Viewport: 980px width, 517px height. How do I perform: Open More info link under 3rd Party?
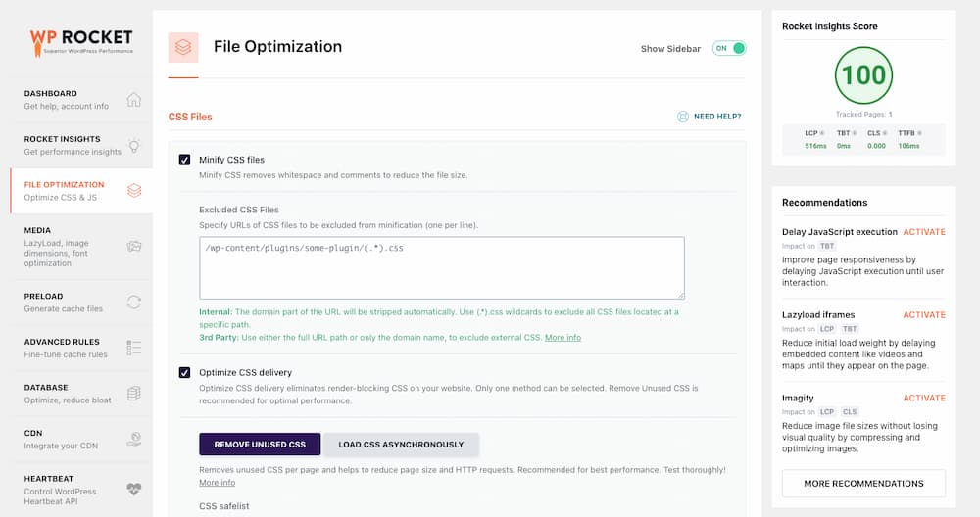563,337
